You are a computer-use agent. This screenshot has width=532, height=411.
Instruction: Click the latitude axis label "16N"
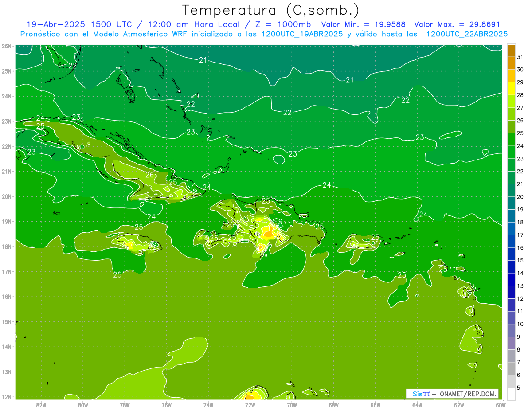click(x=7, y=297)
